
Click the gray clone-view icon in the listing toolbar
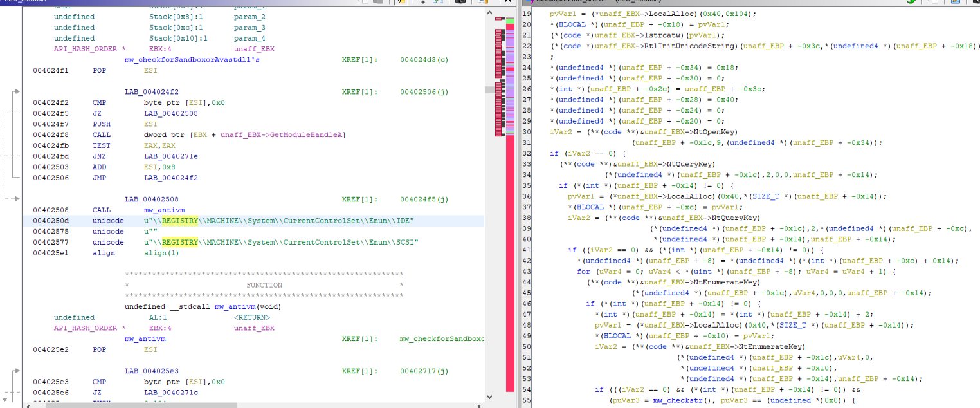[377, 2]
